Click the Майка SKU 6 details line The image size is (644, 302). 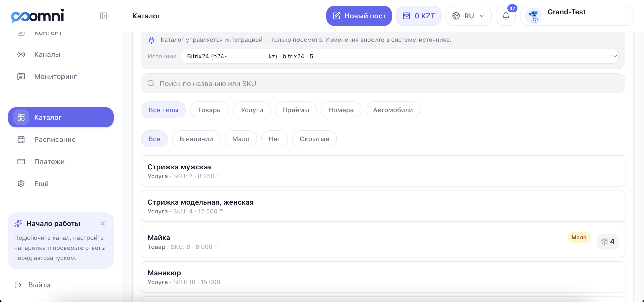183,247
